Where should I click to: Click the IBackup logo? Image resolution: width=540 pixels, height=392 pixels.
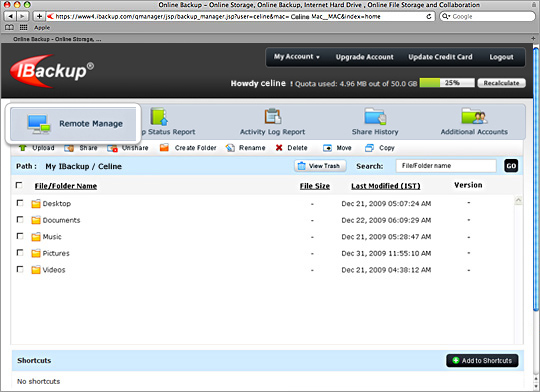point(52,71)
